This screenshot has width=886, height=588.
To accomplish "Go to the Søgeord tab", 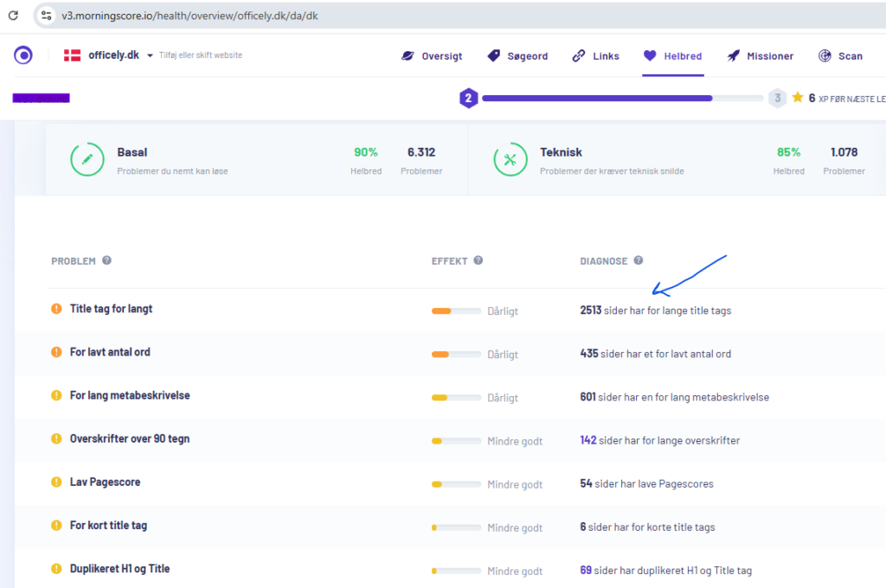I will [517, 56].
